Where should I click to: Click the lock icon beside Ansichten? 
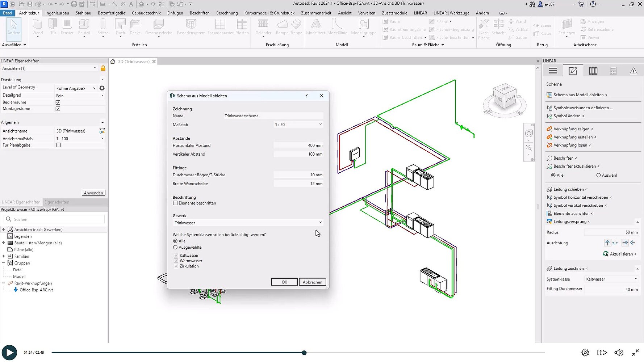pyautogui.click(x=103, y=68)
